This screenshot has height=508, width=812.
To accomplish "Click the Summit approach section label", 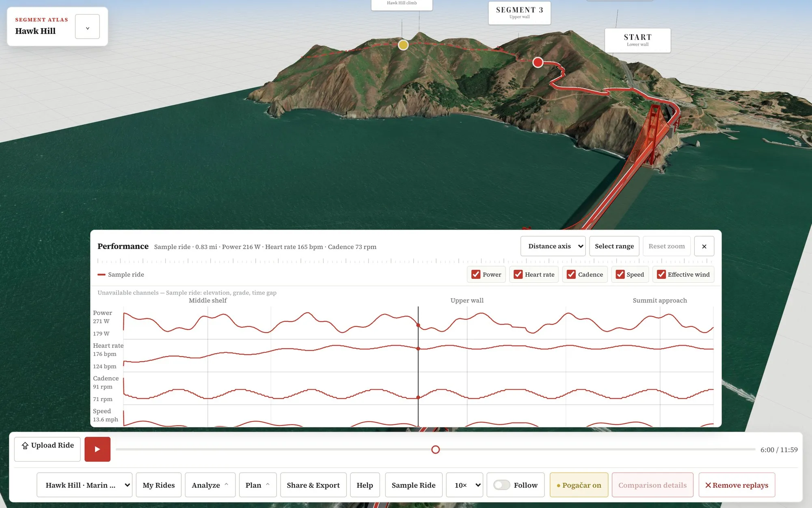I will pyautogui.click(x=660, y=300).
